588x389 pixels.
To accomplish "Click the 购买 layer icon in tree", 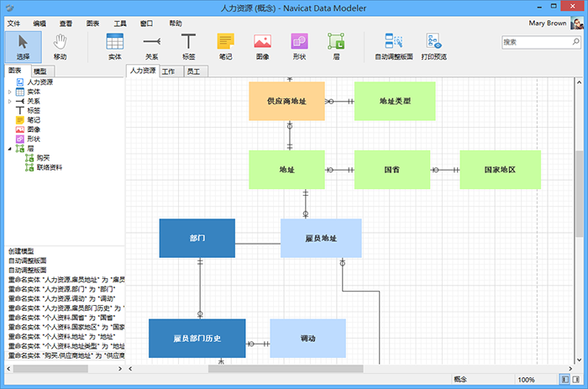I will click(x=29, y=158).
